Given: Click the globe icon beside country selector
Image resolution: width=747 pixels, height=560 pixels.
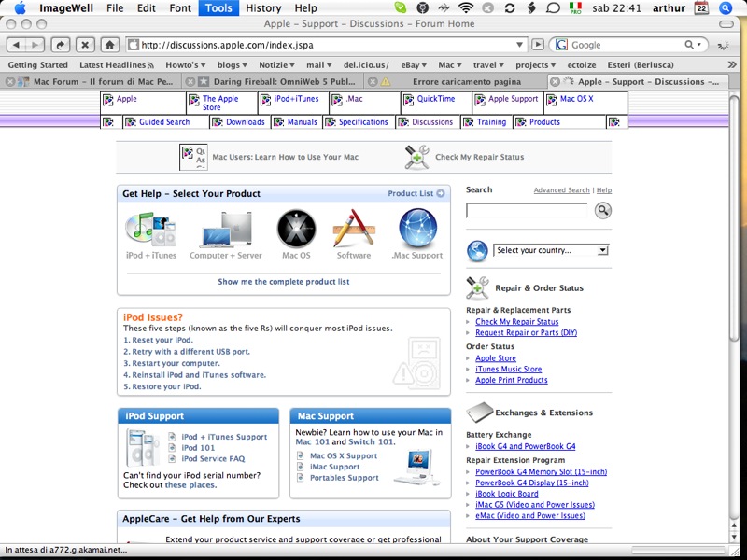Looking at the screenshot, I should (477, 251).
